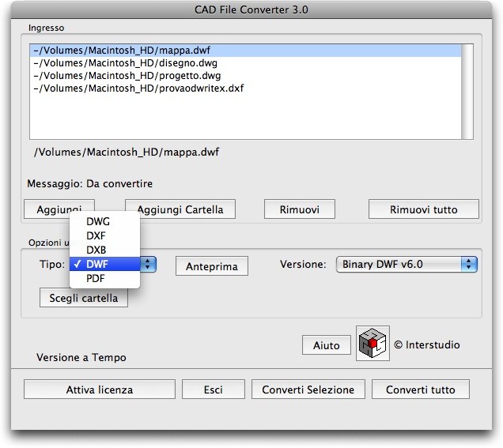Click Attiva licenza button
Viewport: 503px width, 448px height.
pyautogui.click(x=99, y=390)
